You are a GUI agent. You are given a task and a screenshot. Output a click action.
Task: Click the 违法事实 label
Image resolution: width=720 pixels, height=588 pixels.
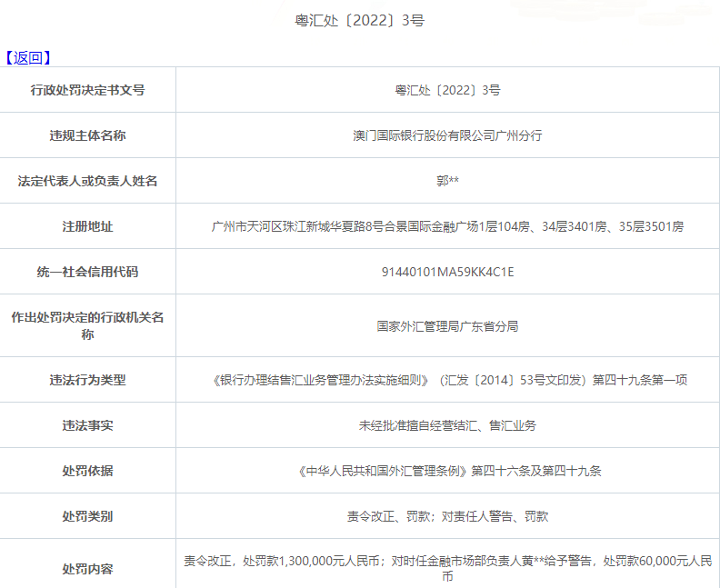[x=87, y=425]
